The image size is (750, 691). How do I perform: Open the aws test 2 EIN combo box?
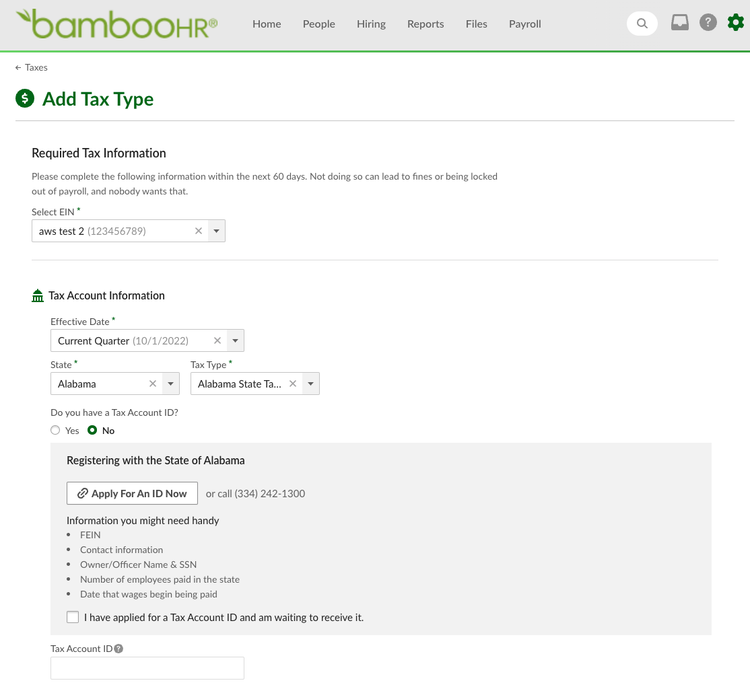pyautogui.click(x=128, y=231)
